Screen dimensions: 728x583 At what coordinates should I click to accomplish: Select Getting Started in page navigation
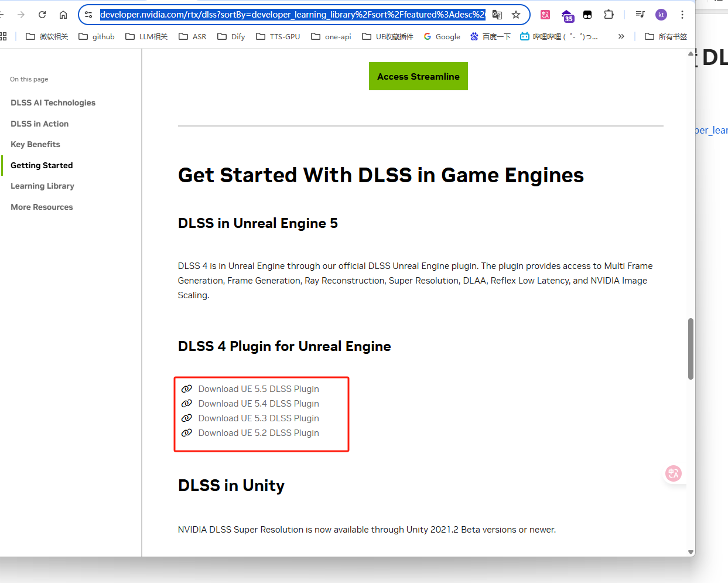[42, 165]
